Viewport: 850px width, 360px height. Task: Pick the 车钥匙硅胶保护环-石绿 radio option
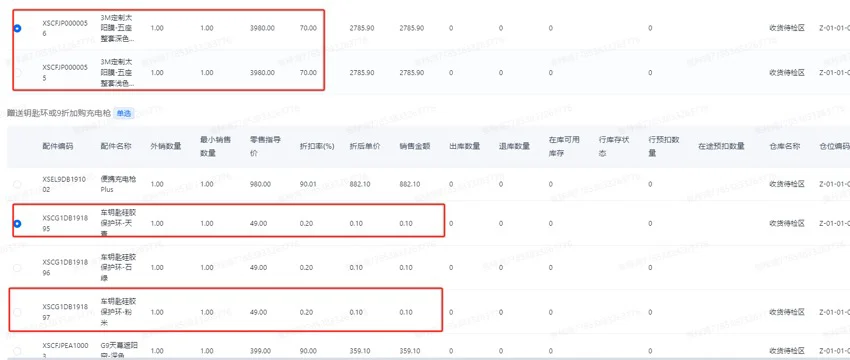(x=17, y=268)
